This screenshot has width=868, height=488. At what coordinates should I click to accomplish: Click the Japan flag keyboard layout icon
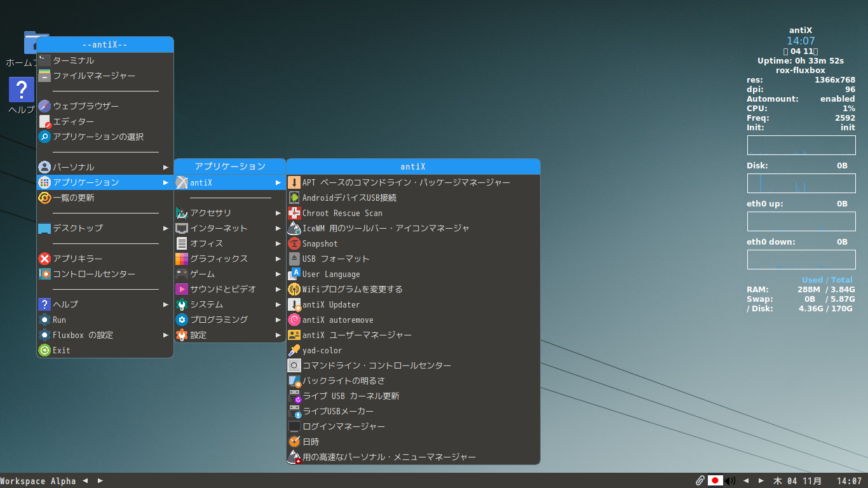pos(715,480)
